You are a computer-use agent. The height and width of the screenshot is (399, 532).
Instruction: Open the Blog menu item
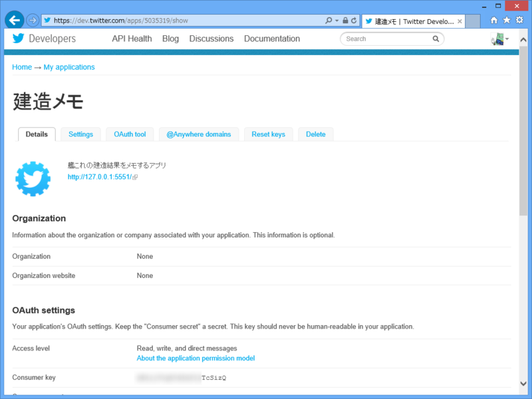click(x=170, y=39)
